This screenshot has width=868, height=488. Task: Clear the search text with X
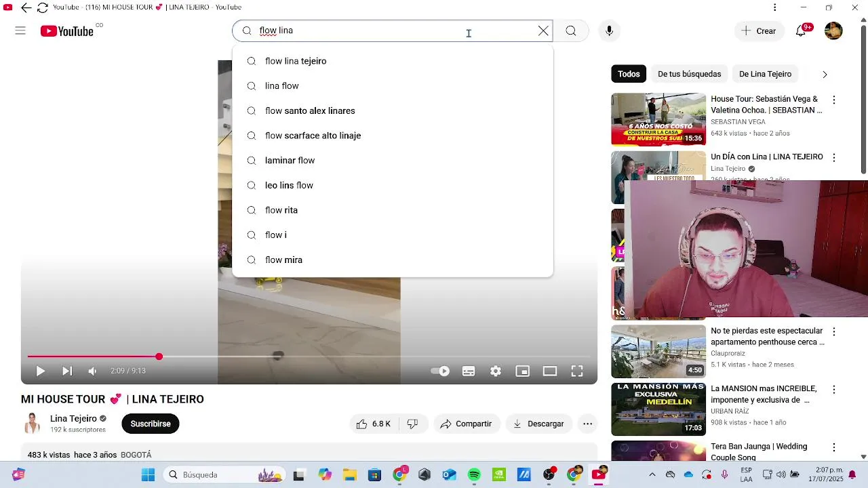tap(543, 30)
